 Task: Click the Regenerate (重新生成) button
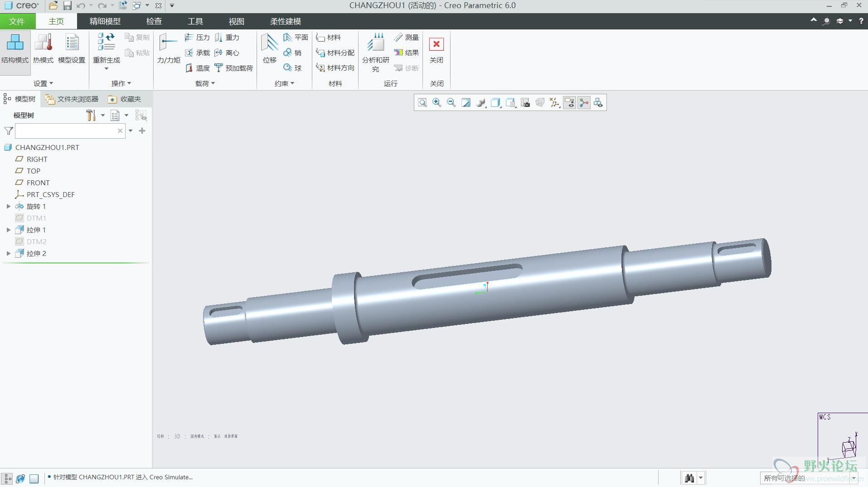(x=107, y=48)
